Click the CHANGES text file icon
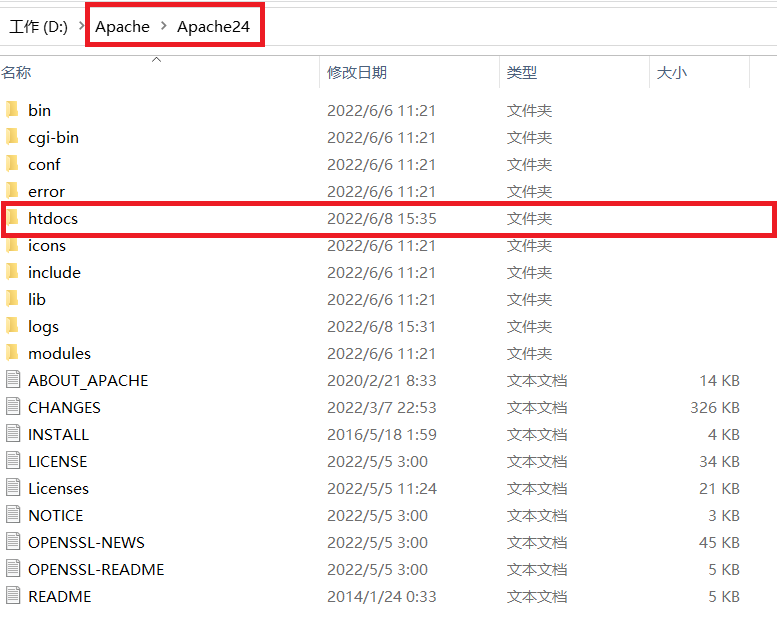777x635 pixels. (x=13, y=406)
